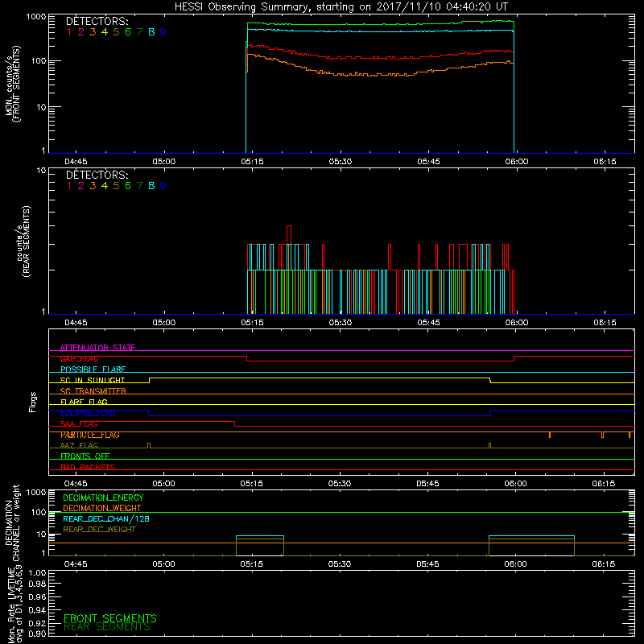The image size is (644, 644).
Task: Click the BAD_PACKETS flag label
Action: point(88,468)
